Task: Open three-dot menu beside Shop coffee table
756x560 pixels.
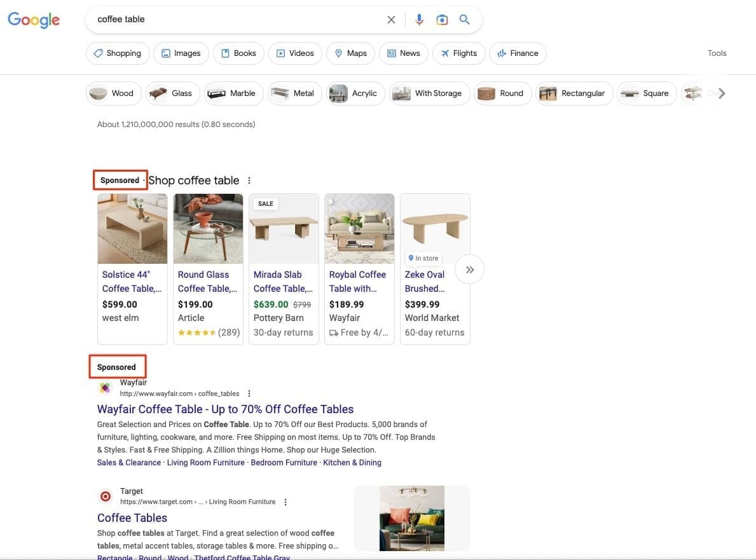Action: point(249,181)
